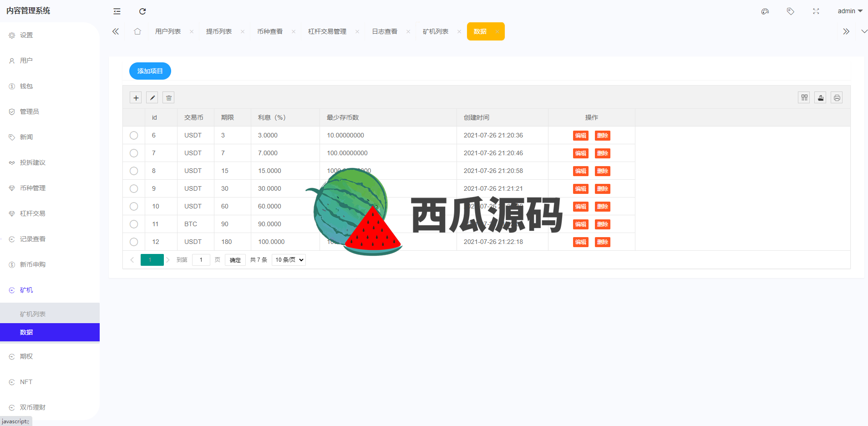Click 删除 for row id 12
The height and width of the screenshot is (426, 868).
pyautogui.click(x=603, y=242)
